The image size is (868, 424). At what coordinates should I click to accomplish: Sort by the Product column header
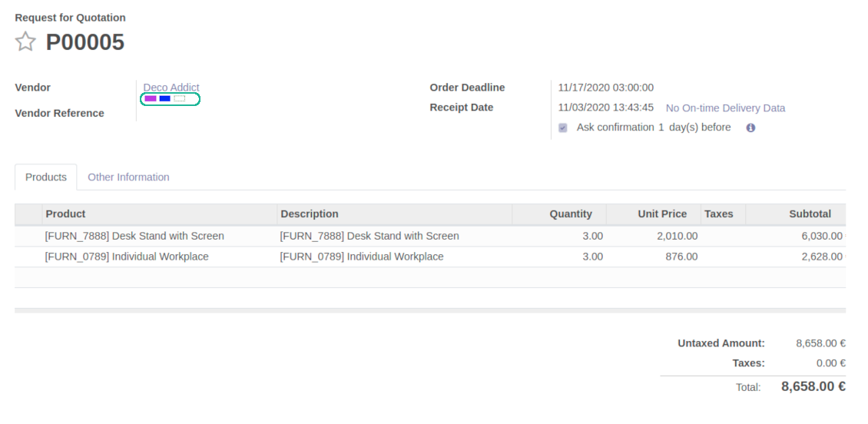160,214
